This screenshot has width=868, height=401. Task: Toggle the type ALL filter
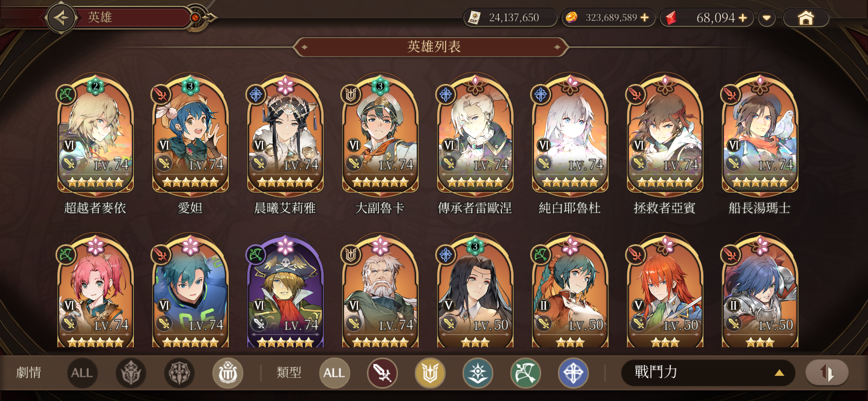point(334,373)
